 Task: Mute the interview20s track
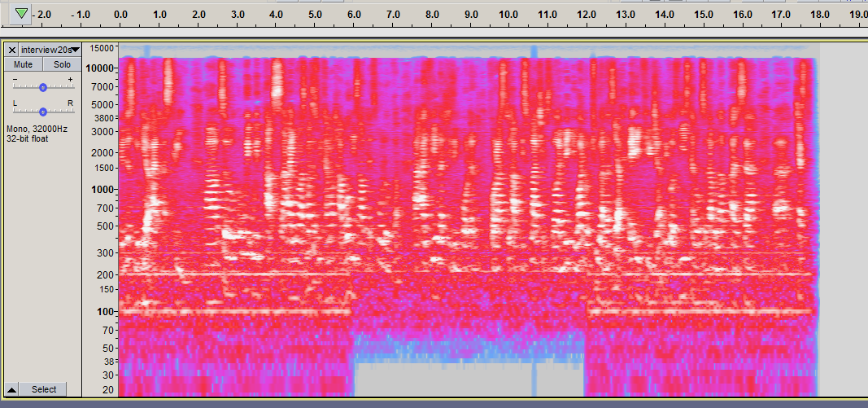point(23,64)
